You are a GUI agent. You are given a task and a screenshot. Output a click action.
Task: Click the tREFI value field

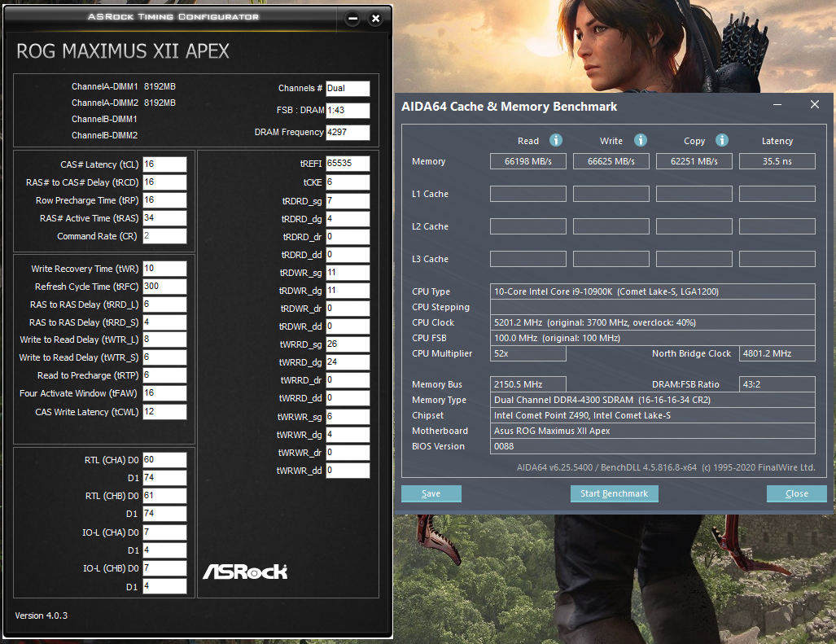[348, 164]
